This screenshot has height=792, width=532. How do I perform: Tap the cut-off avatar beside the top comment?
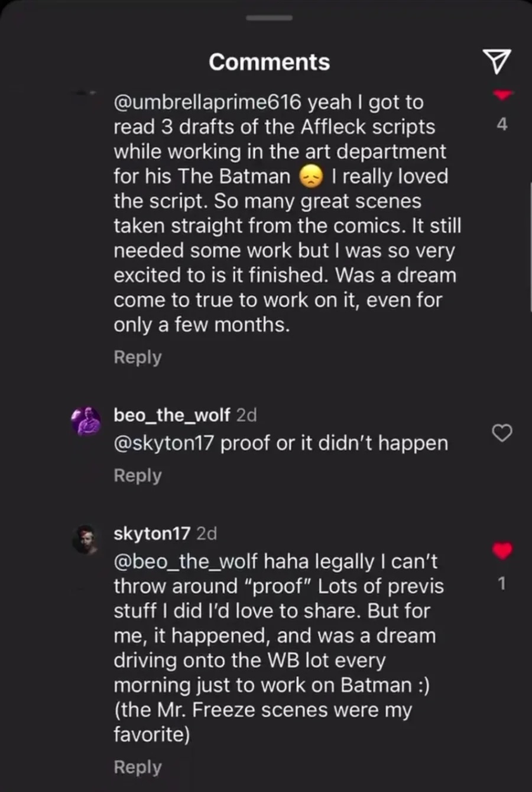click(86, 93)
